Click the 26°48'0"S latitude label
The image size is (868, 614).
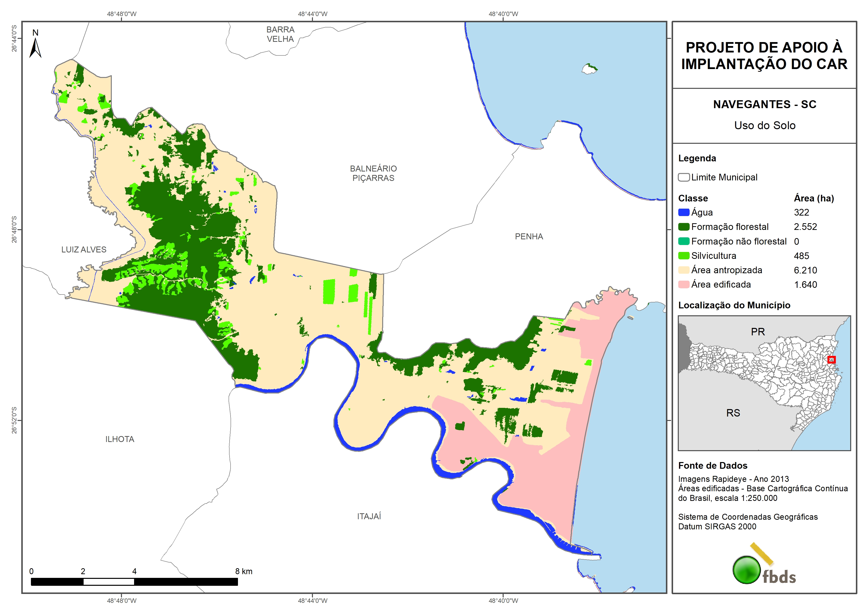(x=14, y=230)
